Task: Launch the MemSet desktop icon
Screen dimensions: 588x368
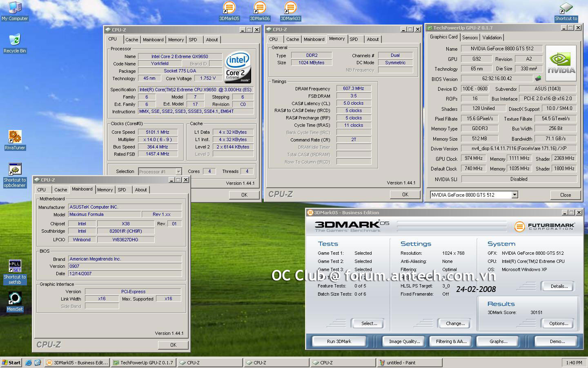Action: coord(15,302)
